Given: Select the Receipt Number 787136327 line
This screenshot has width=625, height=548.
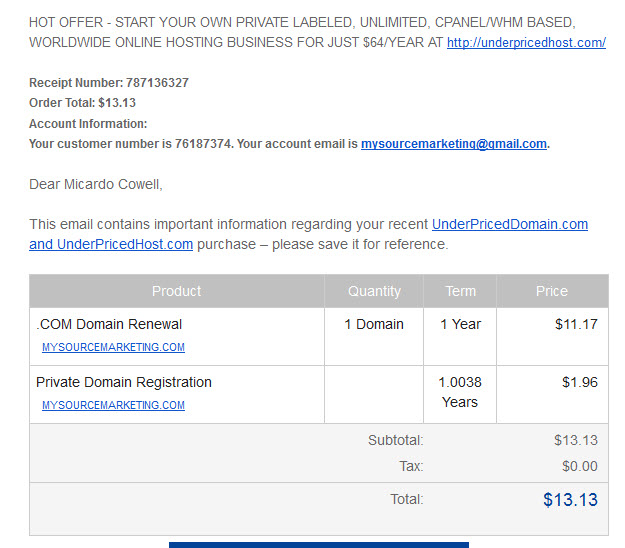Looking at the screenshot, I should (x=109, y=82).
